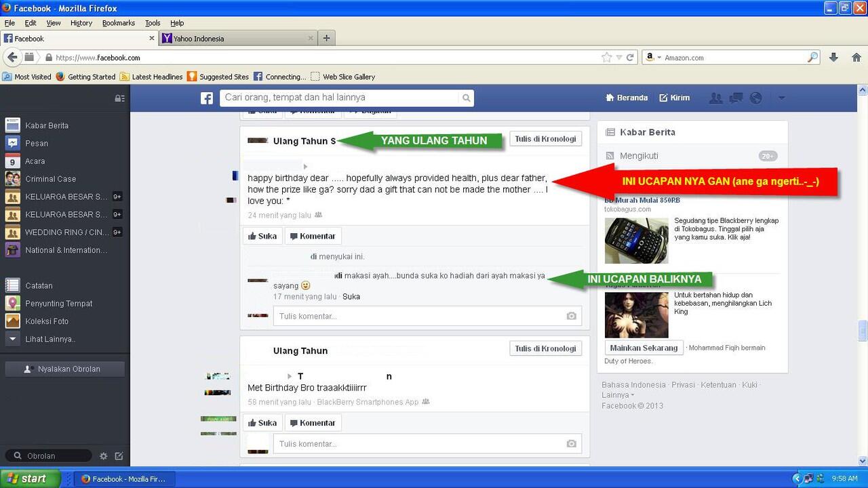Close the Yahoo Indonesia tab
The height and width of the screenshot is (488, 868).
click(311, 39)
